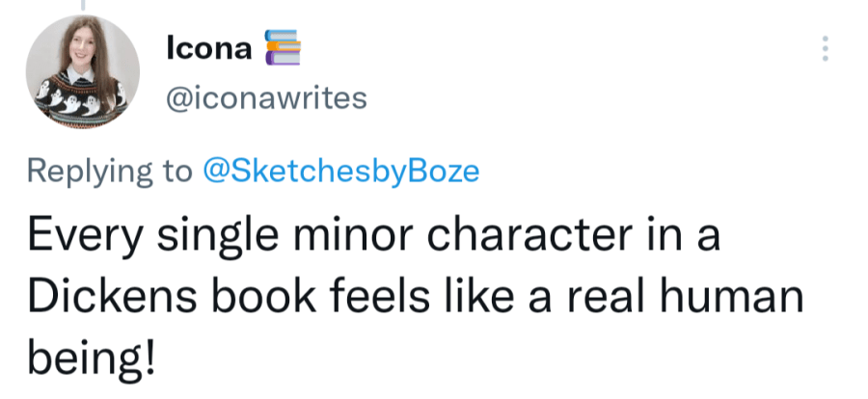Click the stacked books emoji beside Icona
868x399 pixels.
click(282, 46)
